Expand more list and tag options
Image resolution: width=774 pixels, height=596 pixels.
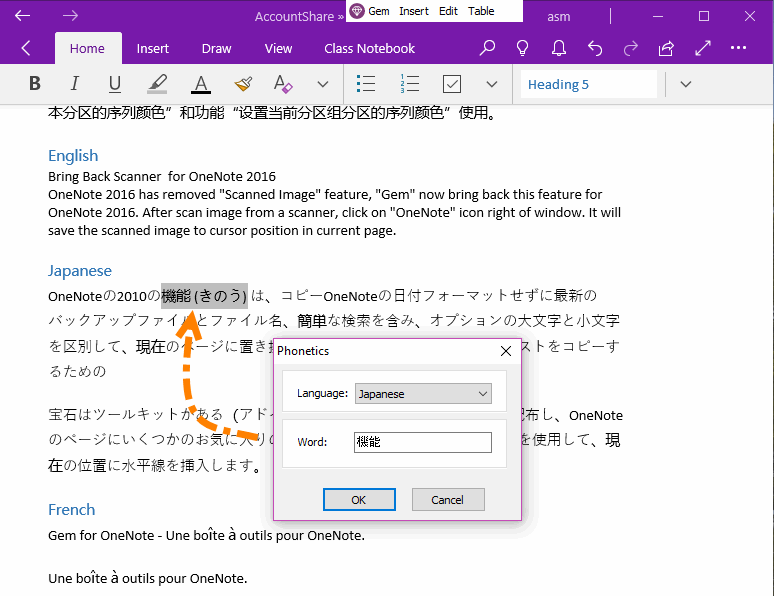point(492,84)
